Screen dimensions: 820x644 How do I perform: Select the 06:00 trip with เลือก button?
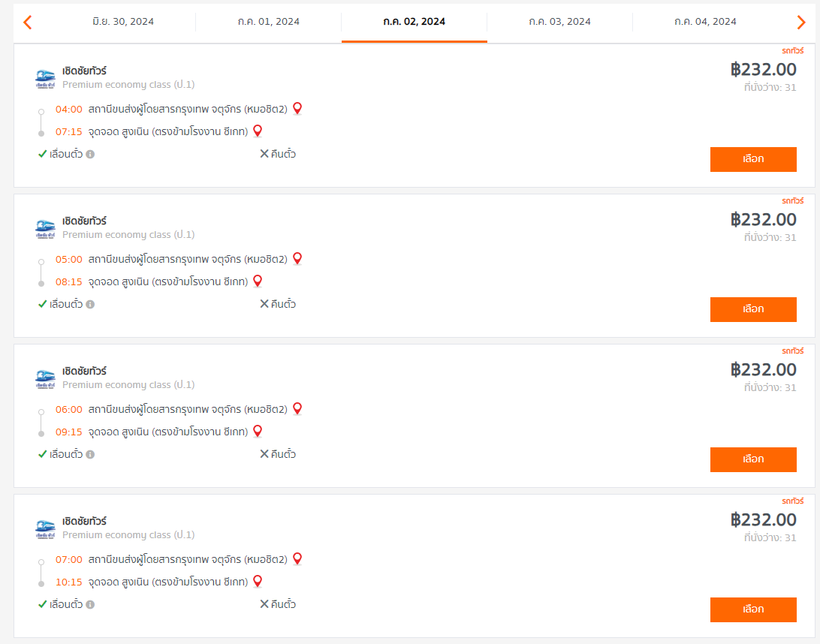click(x=753, y=459)
